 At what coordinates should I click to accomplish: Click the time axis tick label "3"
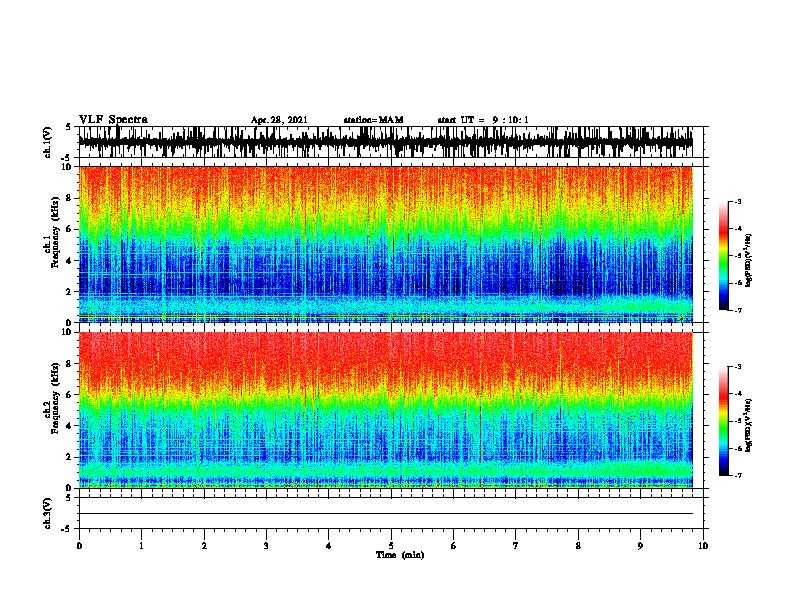[x=266, y=546]
